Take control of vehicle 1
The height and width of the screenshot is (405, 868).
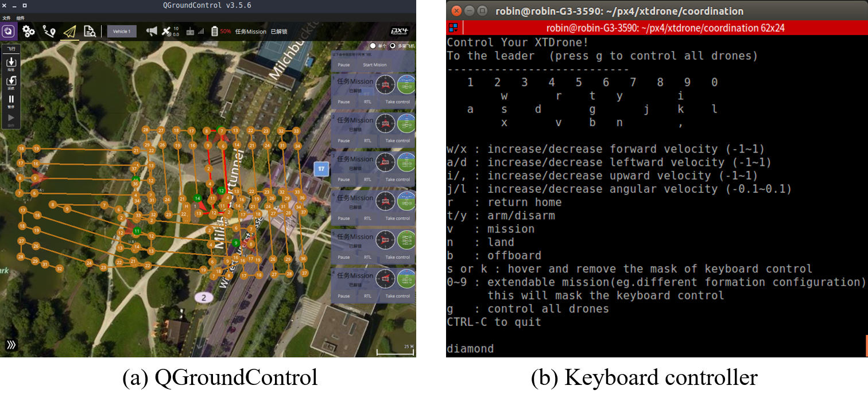(398, 102)
